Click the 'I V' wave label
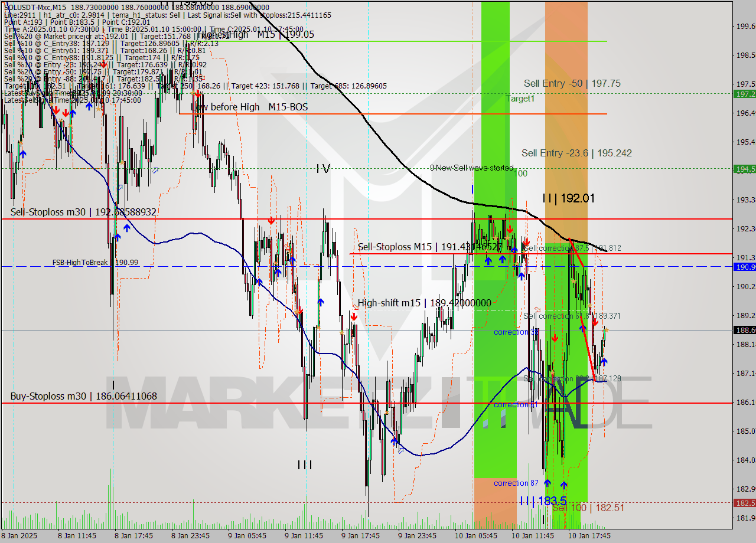The width and height of the screenshot is (756, 543). point(323,169)
